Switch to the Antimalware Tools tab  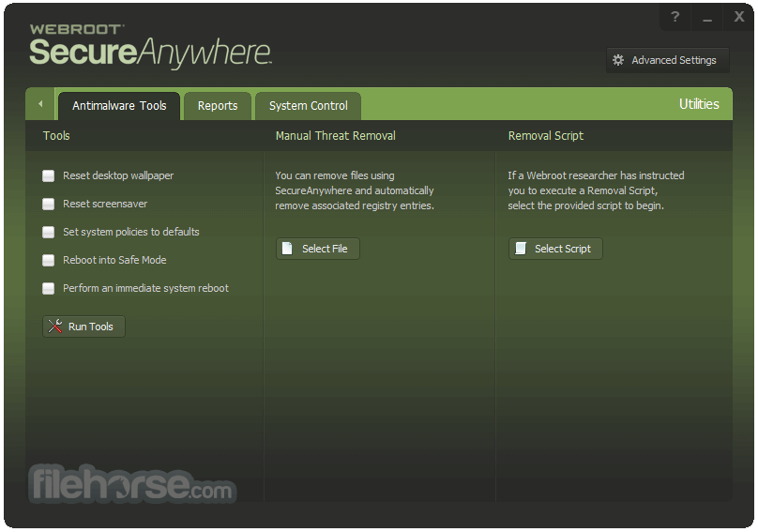tap(119, 105)
